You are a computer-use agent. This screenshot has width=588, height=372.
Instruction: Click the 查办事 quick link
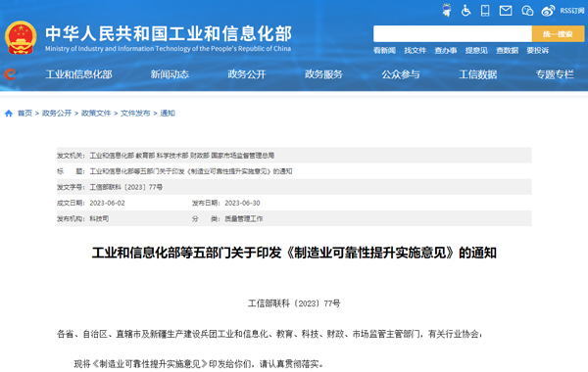click(446, 50)
